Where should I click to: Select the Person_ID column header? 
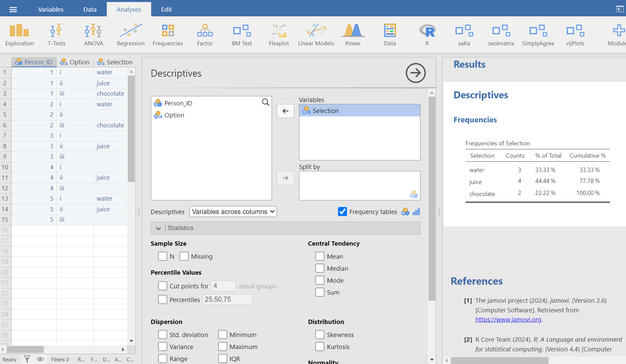pyautogui.click(x=34, y=62)
